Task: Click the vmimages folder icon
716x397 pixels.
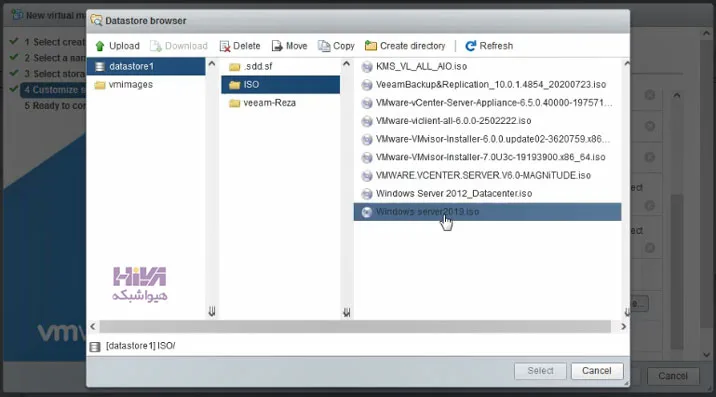Action: [x=100, y=85]
